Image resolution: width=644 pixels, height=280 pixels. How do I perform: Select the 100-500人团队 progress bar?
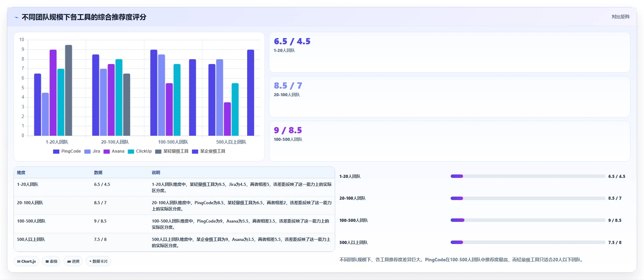coord(528,220)
